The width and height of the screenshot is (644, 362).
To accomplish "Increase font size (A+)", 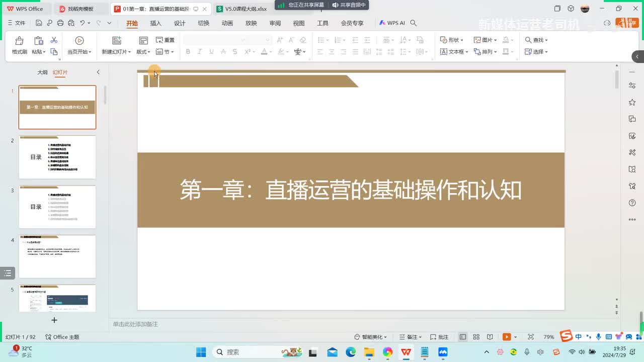I will [280, 40].
